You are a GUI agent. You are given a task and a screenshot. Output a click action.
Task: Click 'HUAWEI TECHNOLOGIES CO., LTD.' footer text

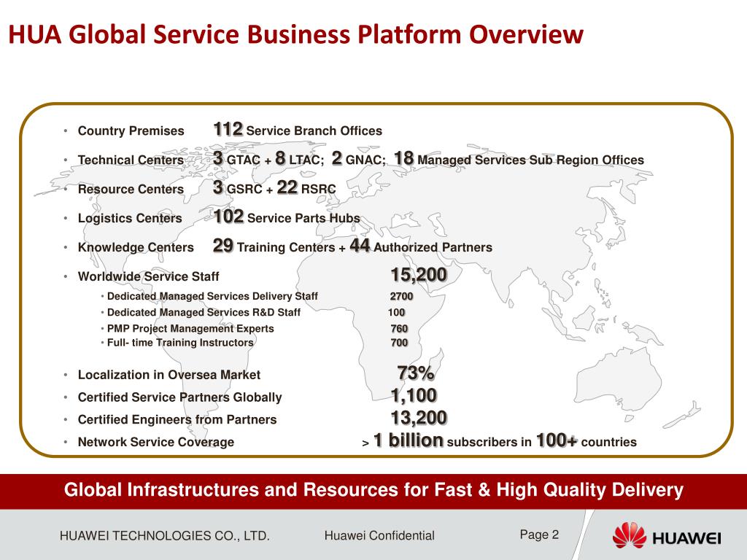click(165, 536)
